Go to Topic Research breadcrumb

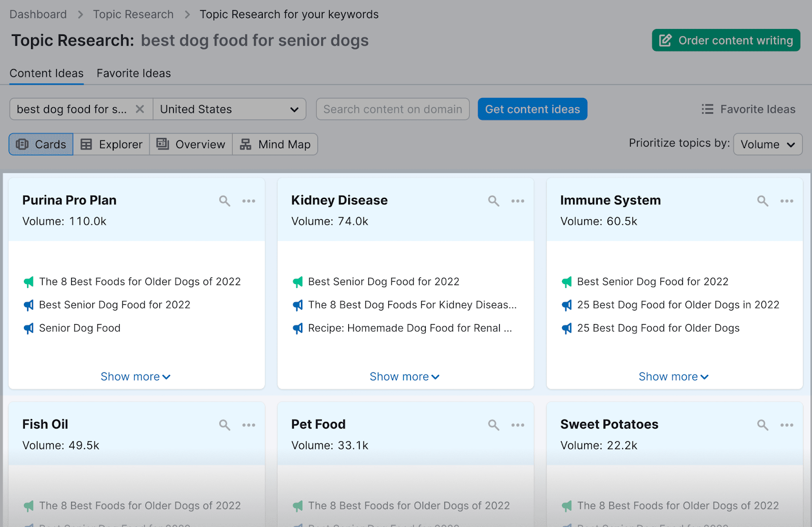pyautogui.click(x=133, y=14)
